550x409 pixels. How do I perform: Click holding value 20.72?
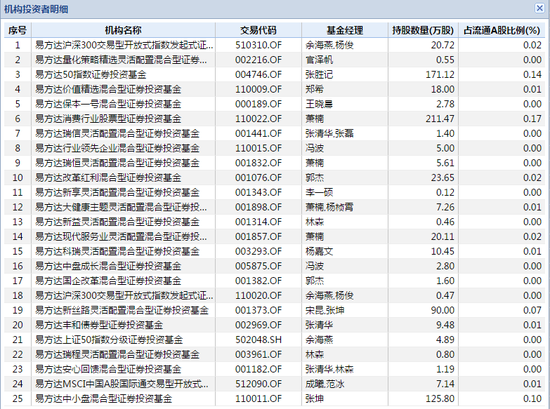(x=442, y=45)
